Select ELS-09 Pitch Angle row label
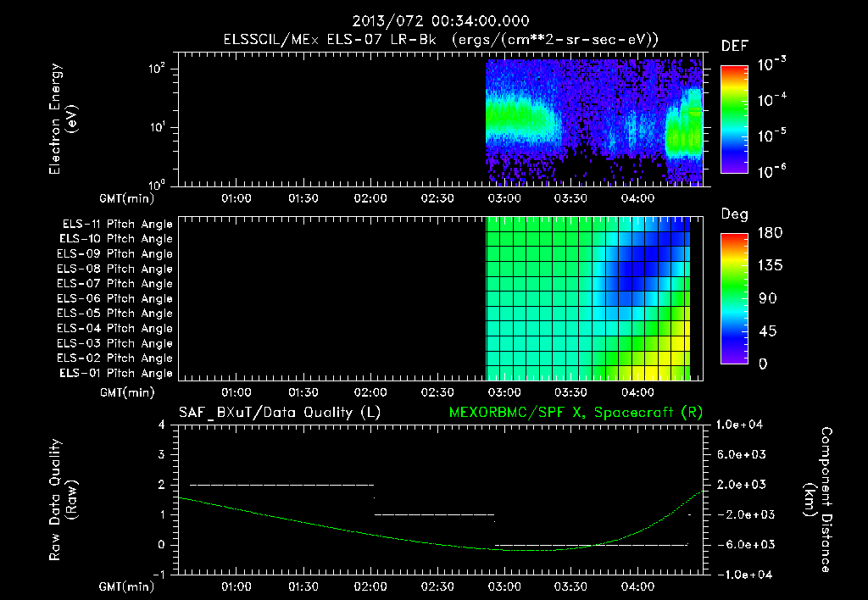Image resolution: width=868 pixels, height=600 pixels. [115, 254]
